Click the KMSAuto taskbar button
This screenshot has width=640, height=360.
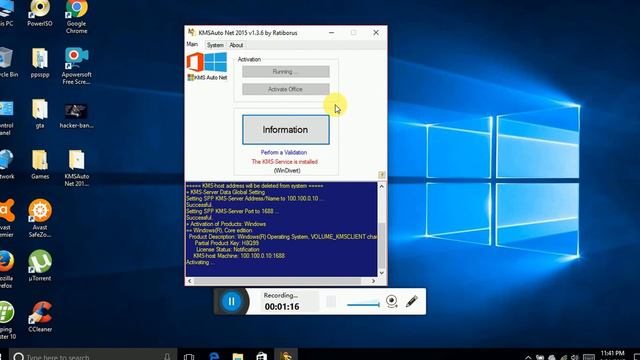[286, 355]
